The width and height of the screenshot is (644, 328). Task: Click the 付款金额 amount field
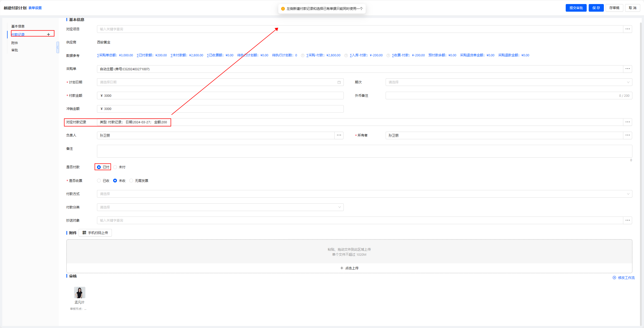click(220, 96)
